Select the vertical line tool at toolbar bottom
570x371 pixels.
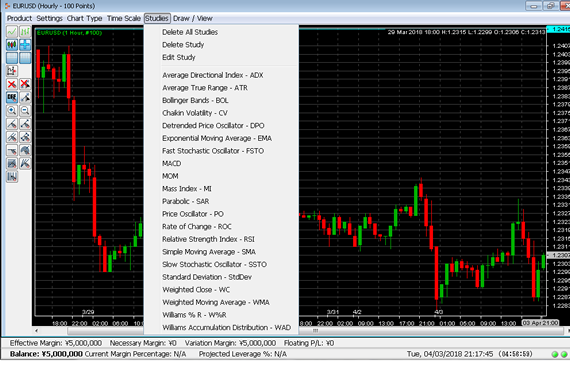12,177
